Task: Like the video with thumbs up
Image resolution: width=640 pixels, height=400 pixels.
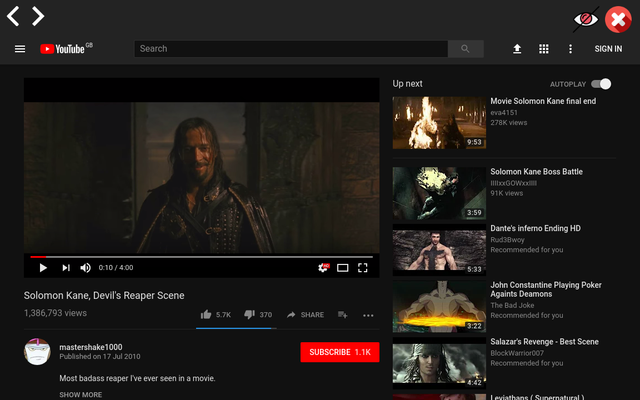Action: pyautogui.click(x=206, y=315)
